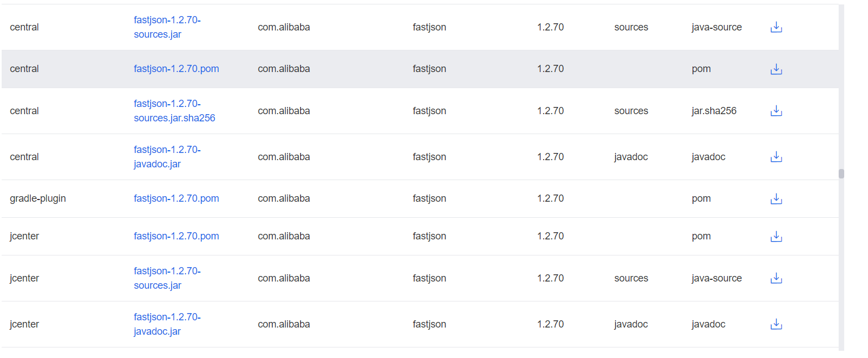Download fastjson-1.2.70-sources.jar from jcenter

[x=776, y=278]
